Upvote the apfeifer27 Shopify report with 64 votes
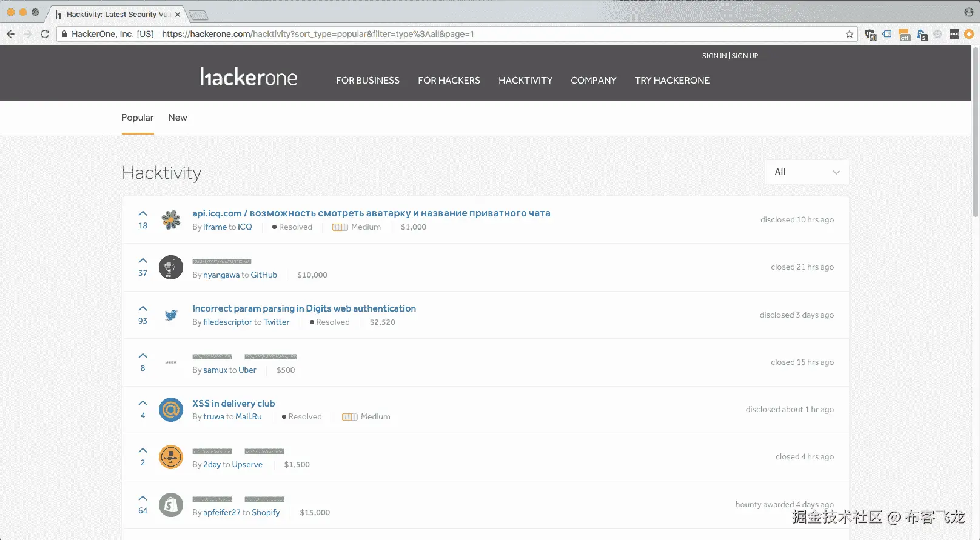Viewport: 980px width, 540px height. coord(143,498)
